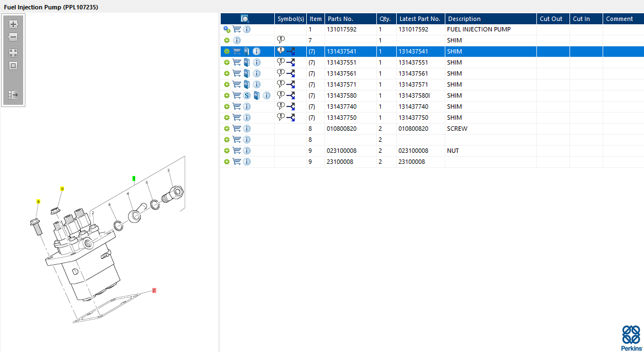
Task: Select the SCREW description cell
Action: pyautogui.click(x=491, y=129)
